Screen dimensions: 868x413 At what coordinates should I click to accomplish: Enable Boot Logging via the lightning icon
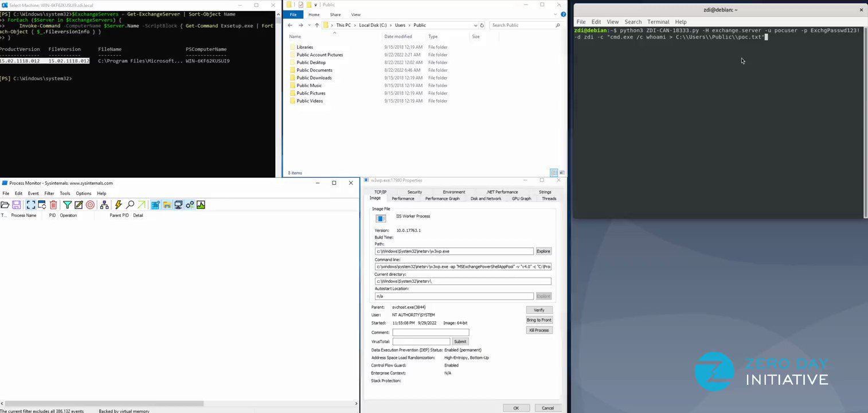pos(119,205)
